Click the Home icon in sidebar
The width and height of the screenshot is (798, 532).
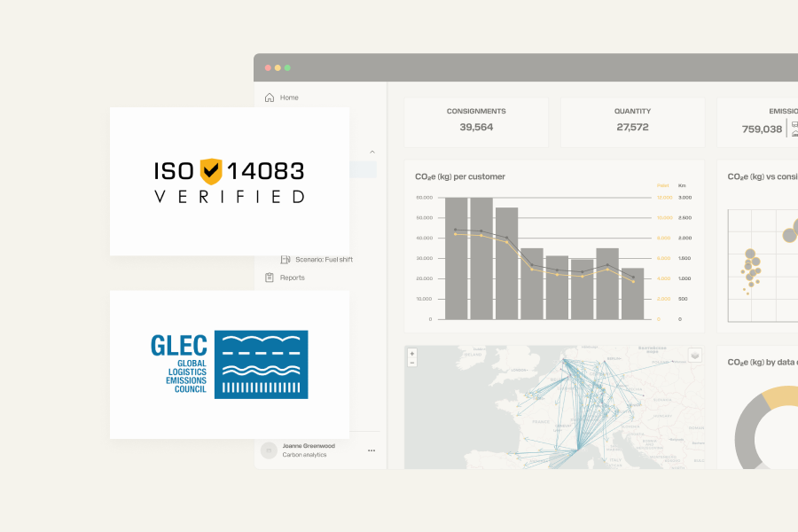click(x=270, y=98)
